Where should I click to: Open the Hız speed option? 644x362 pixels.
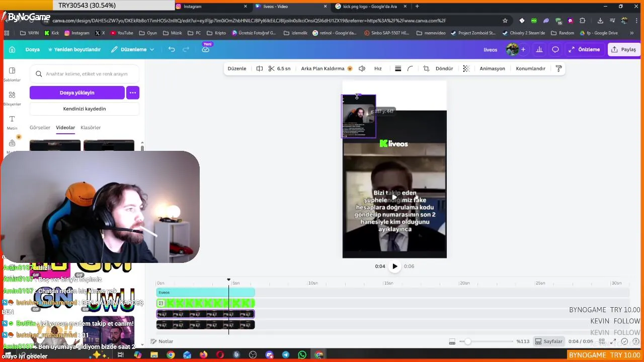point(378,68)
